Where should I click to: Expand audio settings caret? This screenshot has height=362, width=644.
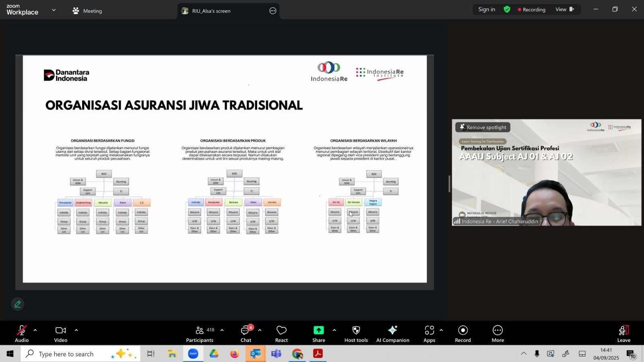[35, 330]
